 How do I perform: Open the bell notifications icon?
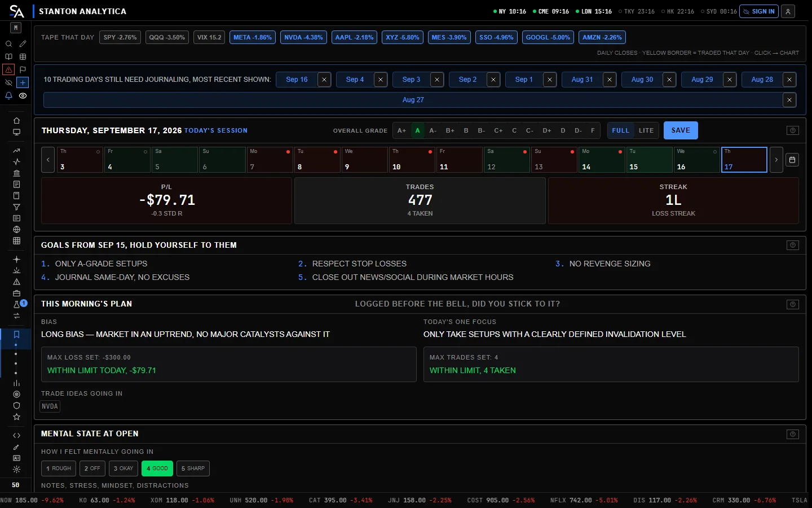[8, 96]
